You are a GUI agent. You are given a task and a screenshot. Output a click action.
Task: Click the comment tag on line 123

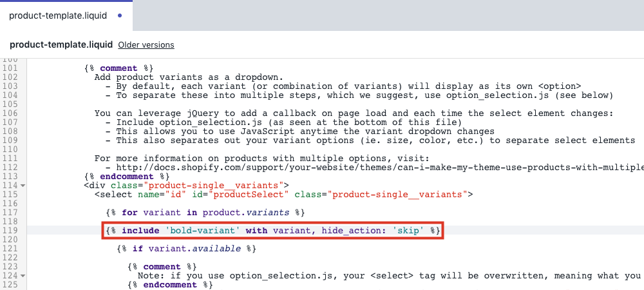[162, 267]
